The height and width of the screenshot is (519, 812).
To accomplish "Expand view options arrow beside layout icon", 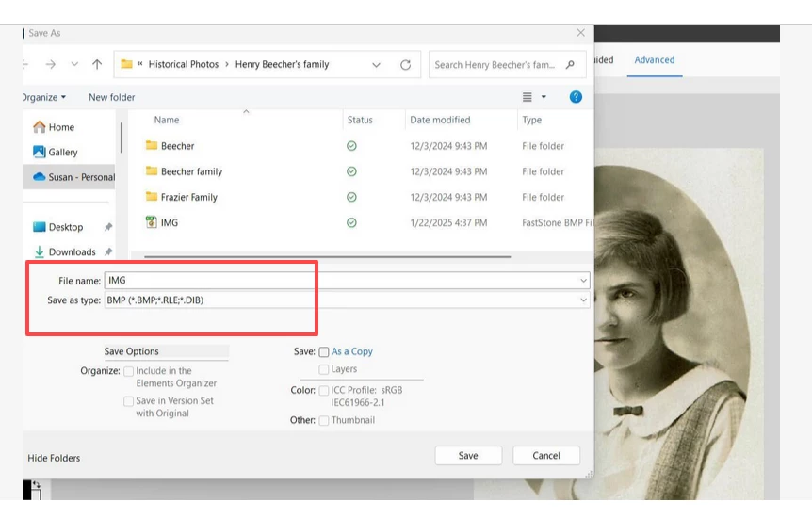I will point(544,97).
